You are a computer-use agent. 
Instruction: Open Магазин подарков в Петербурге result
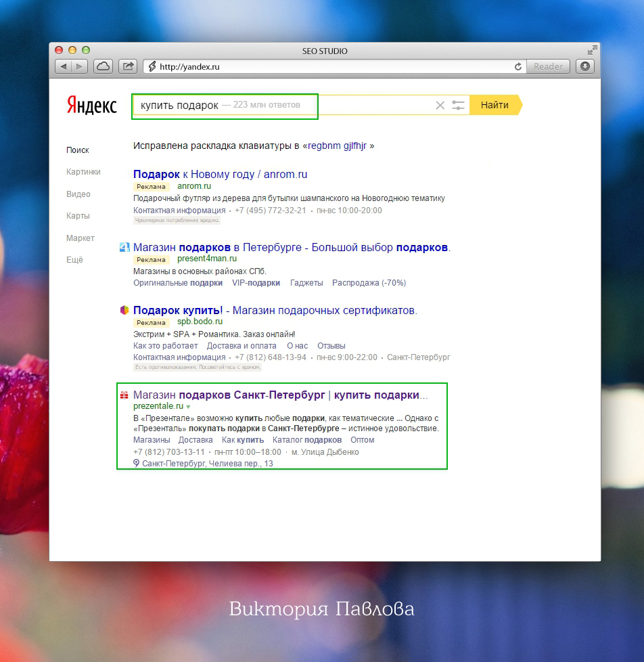[292, 248]
